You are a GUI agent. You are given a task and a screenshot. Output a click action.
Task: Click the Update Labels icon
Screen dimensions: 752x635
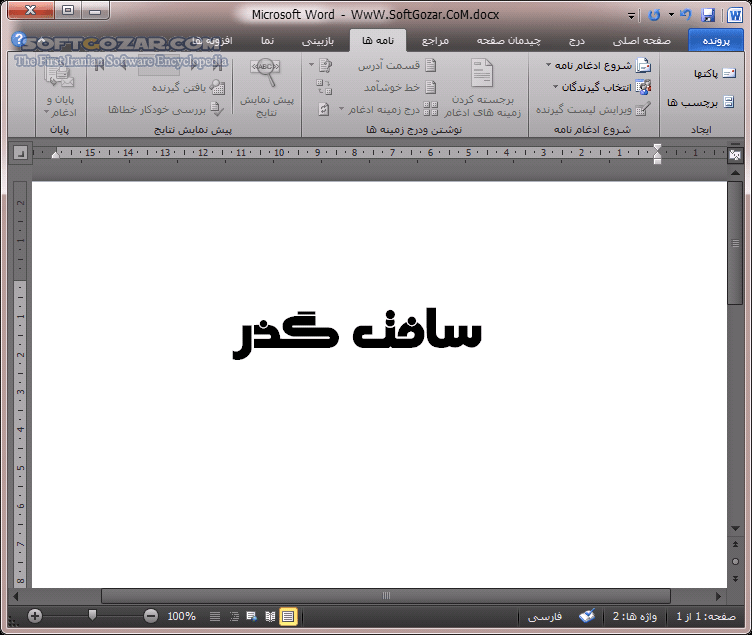click(324, 109)
